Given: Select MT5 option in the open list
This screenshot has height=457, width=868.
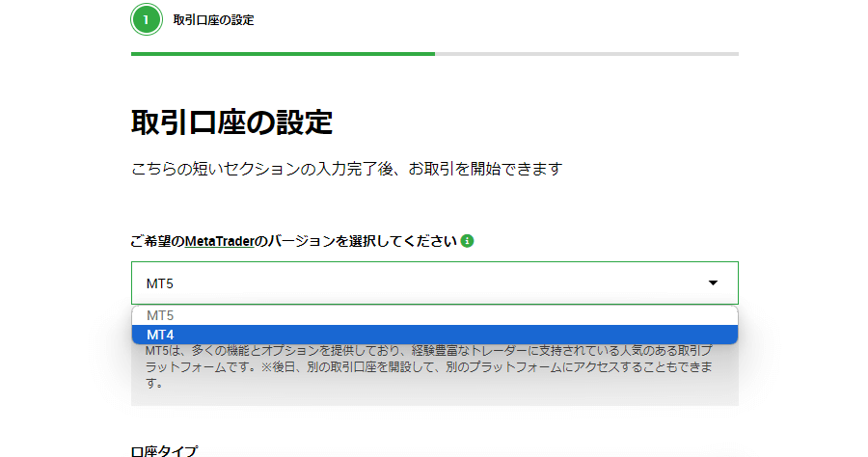Looking at the screenshot, I should coord(435,315).
